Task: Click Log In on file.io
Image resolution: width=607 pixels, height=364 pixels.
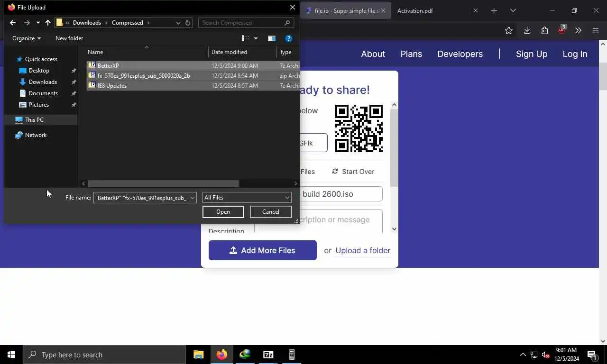Action: tap(575, 54)
